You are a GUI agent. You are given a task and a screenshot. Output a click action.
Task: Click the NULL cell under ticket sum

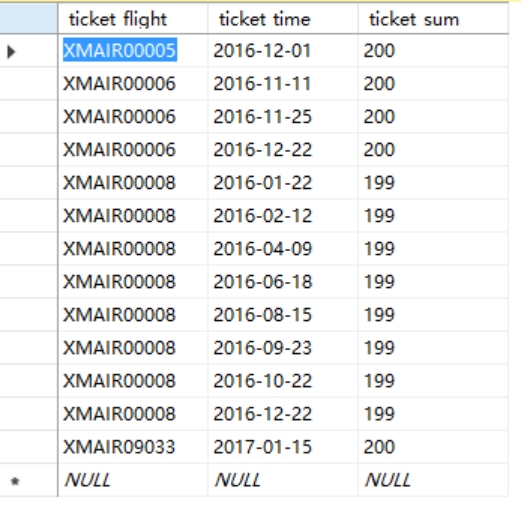433,480
